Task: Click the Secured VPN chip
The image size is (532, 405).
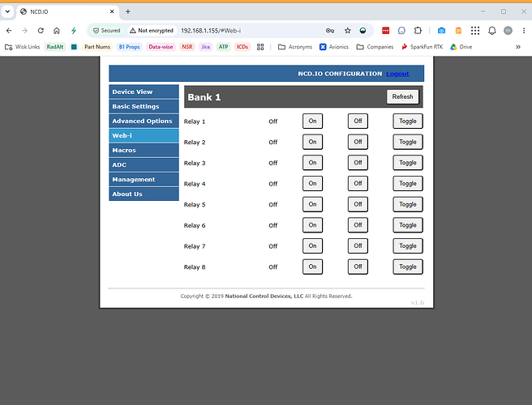Action: point(107,31)
